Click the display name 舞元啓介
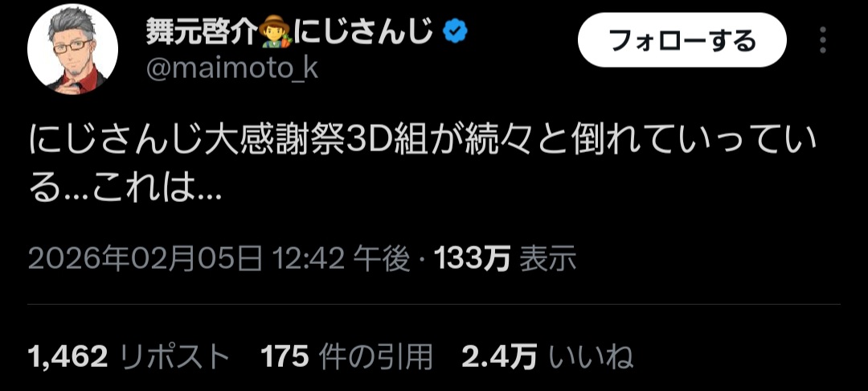868x391 pixels. pos(203,33)
